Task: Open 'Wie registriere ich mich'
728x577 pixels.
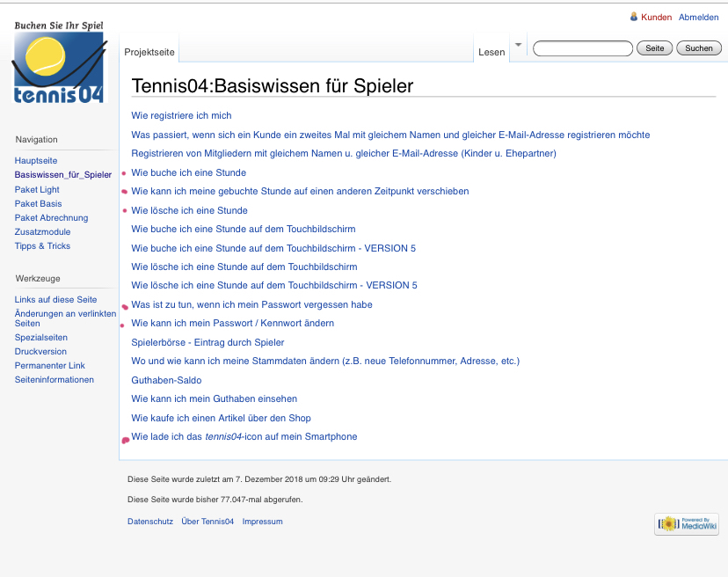Action: [181, 116]
